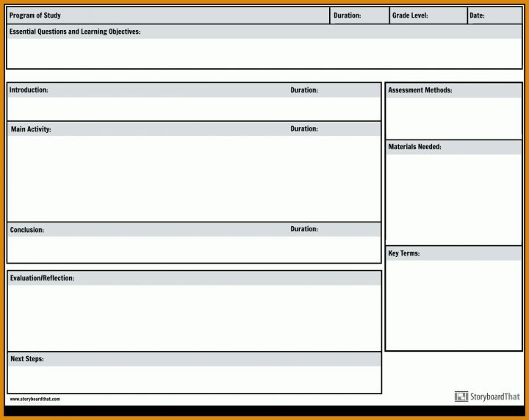Click the 'Program of Study' header label
This screenshot has width=529, height=420.
click(35, 15)
